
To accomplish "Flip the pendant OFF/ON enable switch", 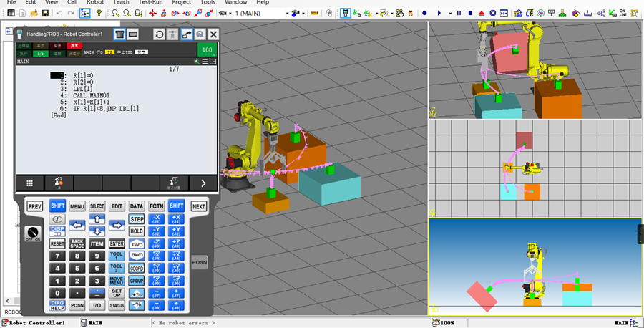I will [x=33, y=233].
